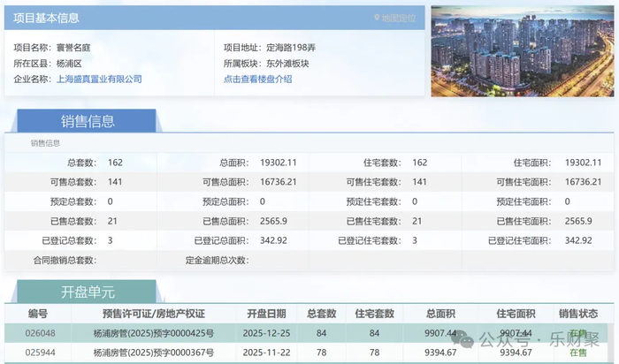619x364 pixels.
Task: Open the 地图定位 map location link
Action: pyautogui.click(x=398, y=19)
